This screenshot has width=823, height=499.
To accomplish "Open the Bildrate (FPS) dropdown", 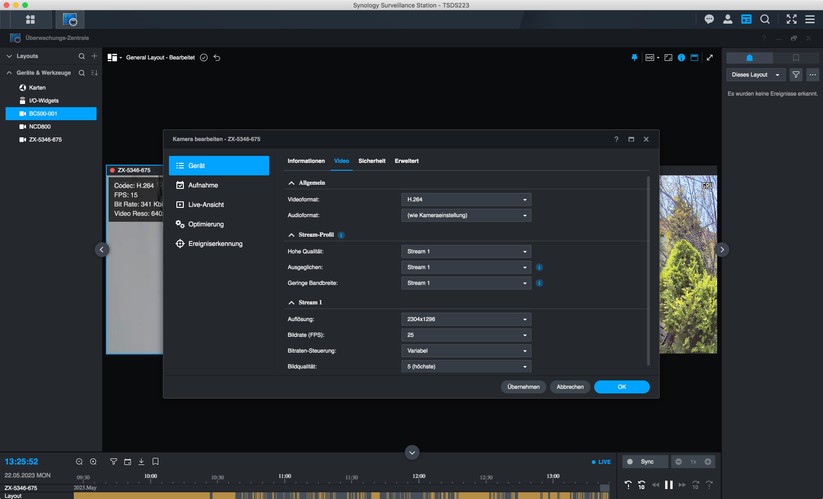I will [x=465, y=335].
